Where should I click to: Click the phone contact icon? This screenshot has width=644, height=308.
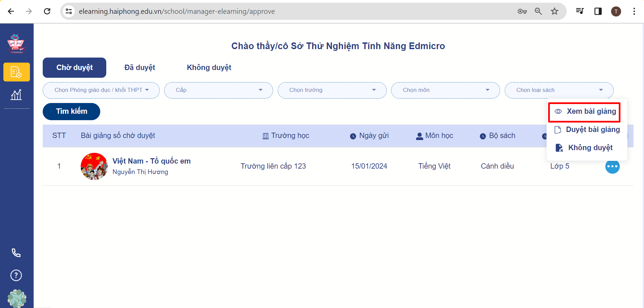tap(16, 253)
